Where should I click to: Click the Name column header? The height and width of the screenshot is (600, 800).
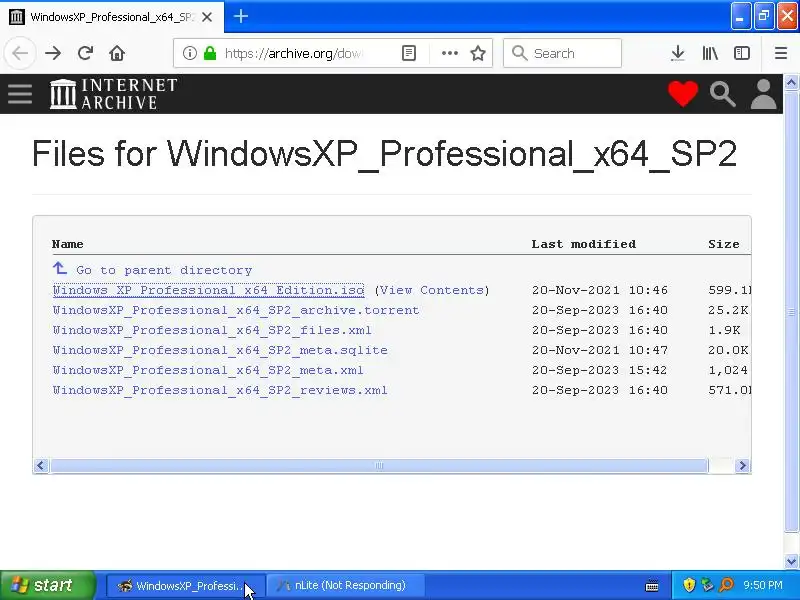click(67, 244)
